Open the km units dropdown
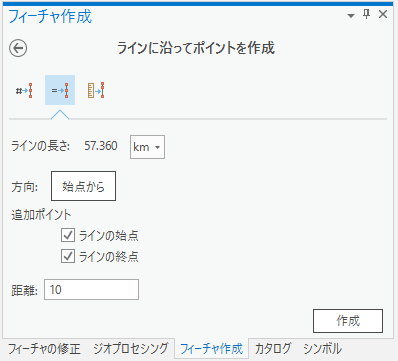 pos(147,147)
